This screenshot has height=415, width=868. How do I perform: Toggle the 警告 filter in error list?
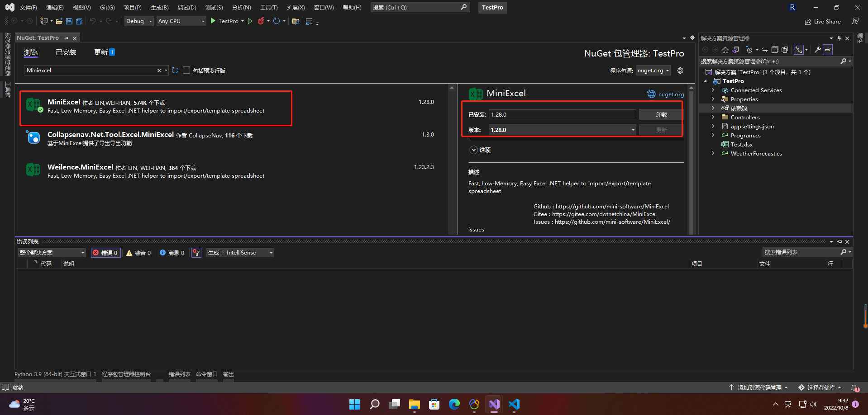138,252
